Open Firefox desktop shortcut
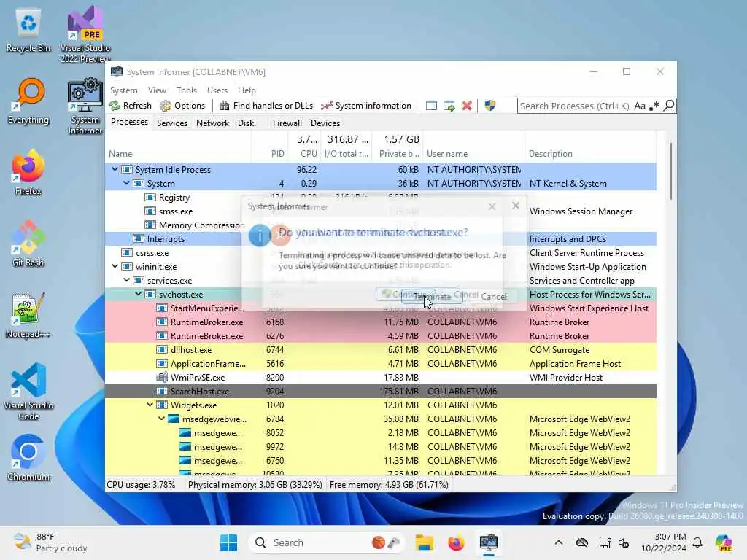The width and height of the screenshot is (747, 560). [x=28, y=173]
